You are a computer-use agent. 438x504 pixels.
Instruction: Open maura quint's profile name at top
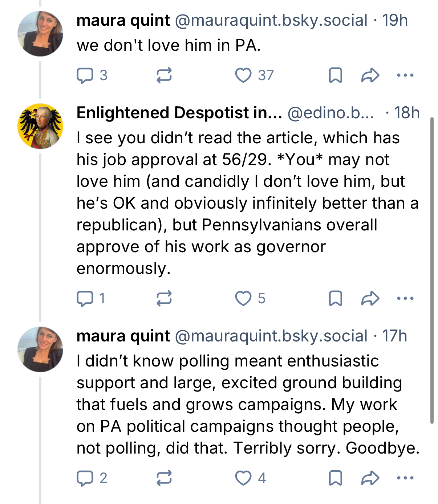123,20
